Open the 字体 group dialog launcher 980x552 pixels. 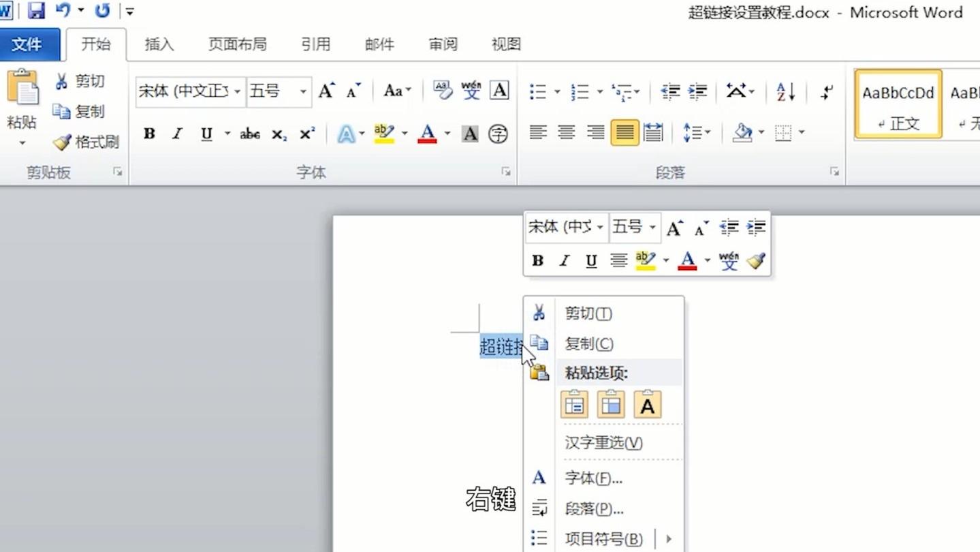pos(506,172)
